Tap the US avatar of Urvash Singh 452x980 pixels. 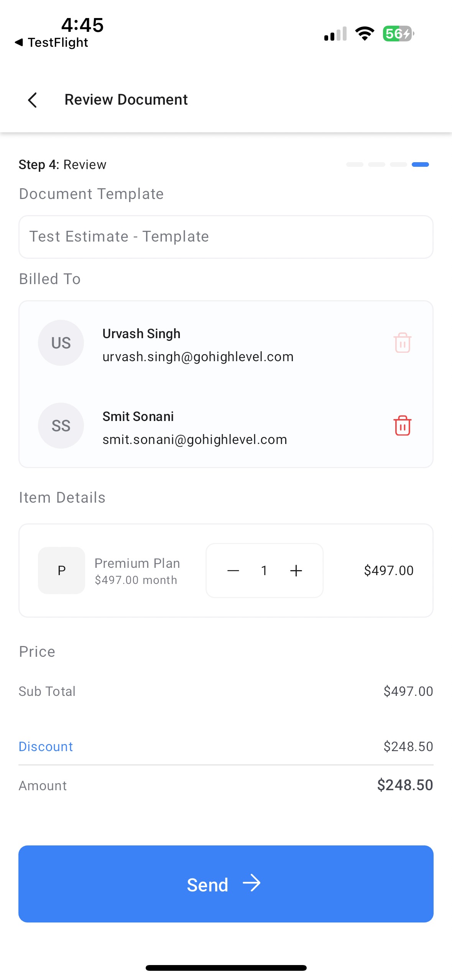pos(61,342)
